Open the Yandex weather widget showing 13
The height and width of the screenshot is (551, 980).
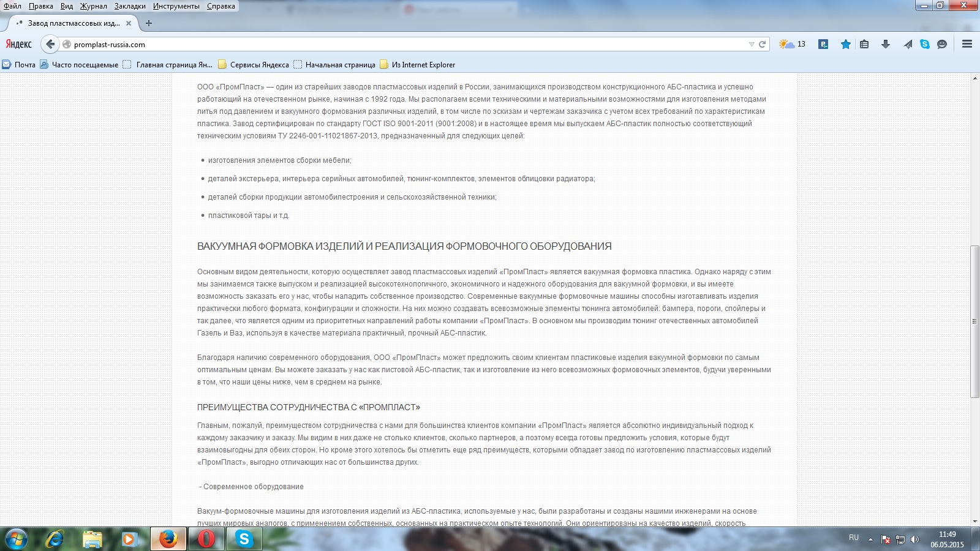(792, 44)
